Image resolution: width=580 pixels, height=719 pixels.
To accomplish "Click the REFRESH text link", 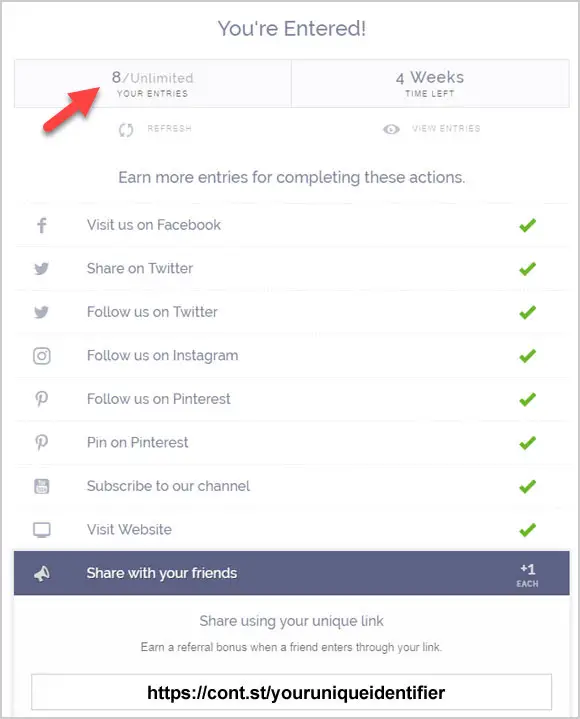I will point(169,128).
